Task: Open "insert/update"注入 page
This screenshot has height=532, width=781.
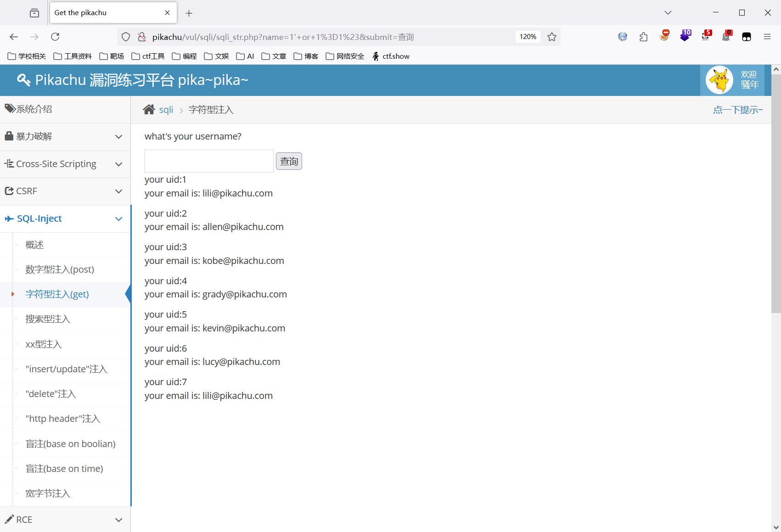Action: point(66,369)
